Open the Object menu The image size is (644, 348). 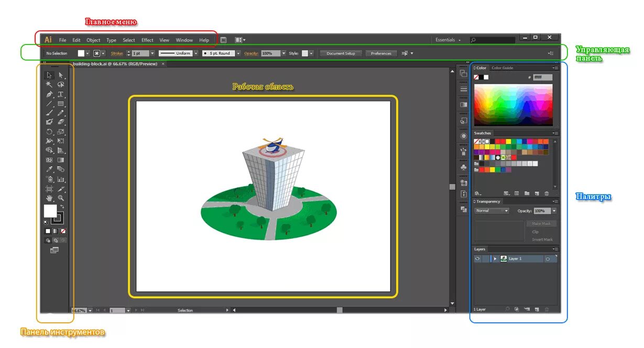click(93, 40)
